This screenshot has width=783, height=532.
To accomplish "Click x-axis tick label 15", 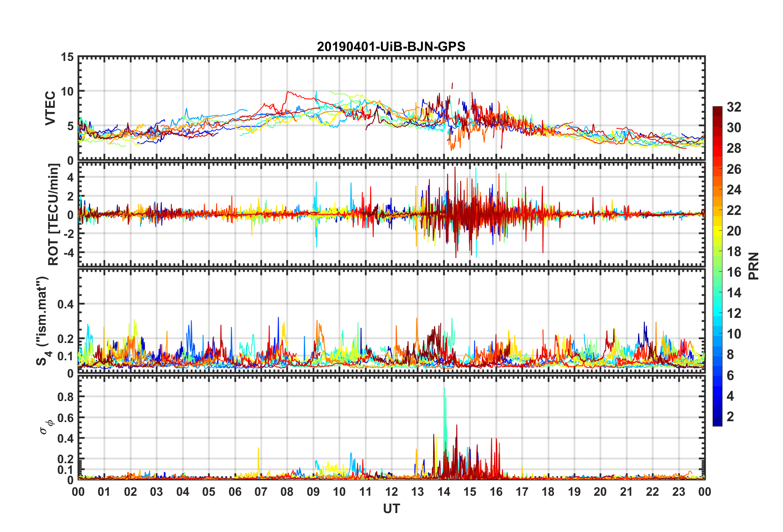I will [x=470, y=492].
